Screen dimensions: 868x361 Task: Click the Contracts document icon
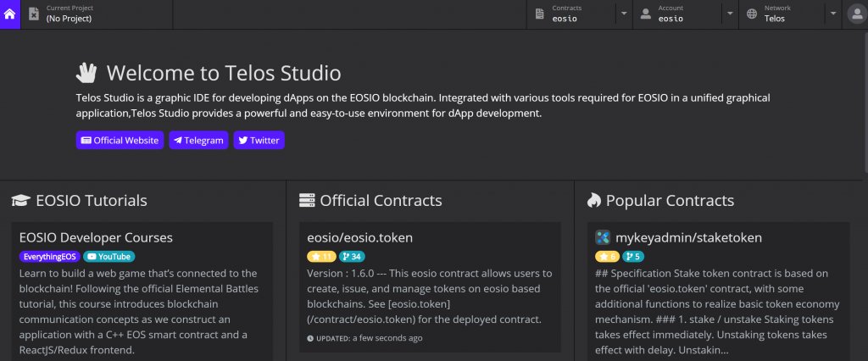click(540, 14)
